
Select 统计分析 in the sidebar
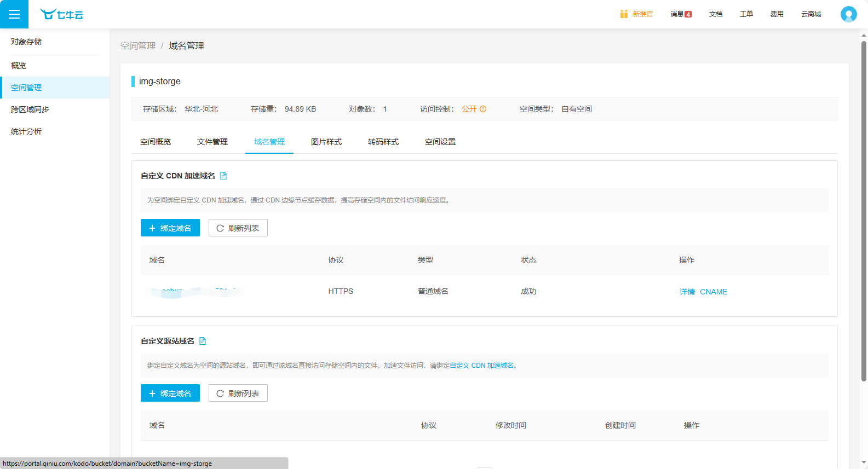pyautogui.click(x=55, y=131)
